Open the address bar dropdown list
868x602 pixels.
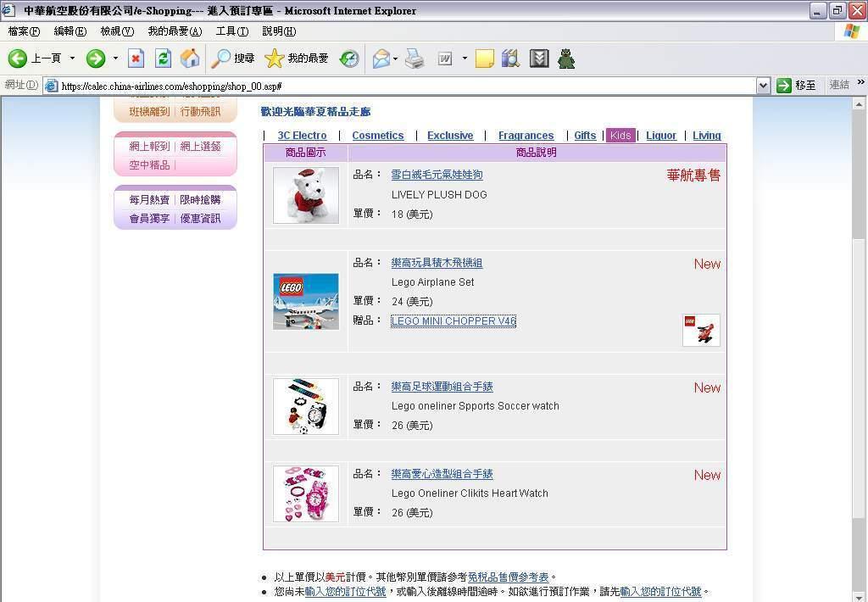click(764, 86)
